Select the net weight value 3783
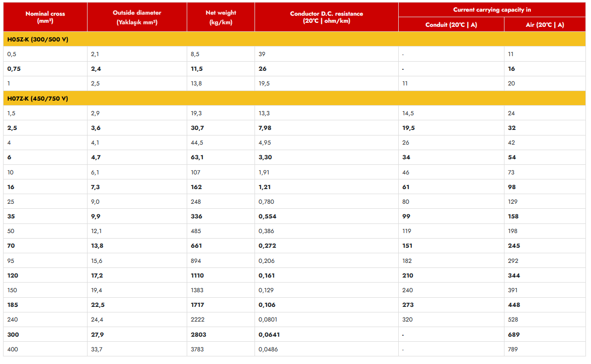The image size is (591, 364). click(198, 349)
